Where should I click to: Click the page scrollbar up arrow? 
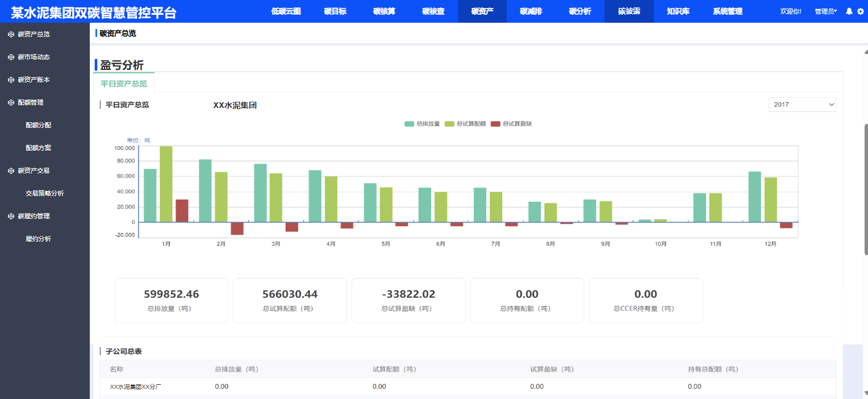click(866, 52)
